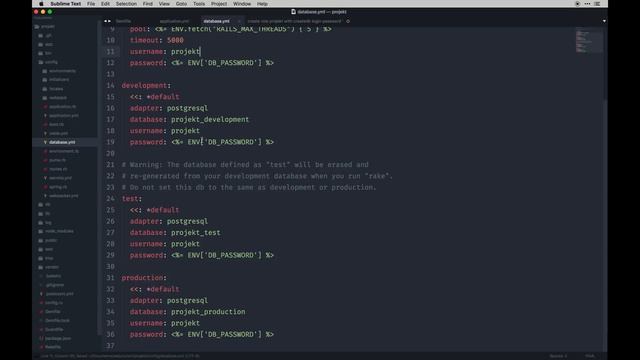Open puma.rb in the sidebar

tap(54, 160)
